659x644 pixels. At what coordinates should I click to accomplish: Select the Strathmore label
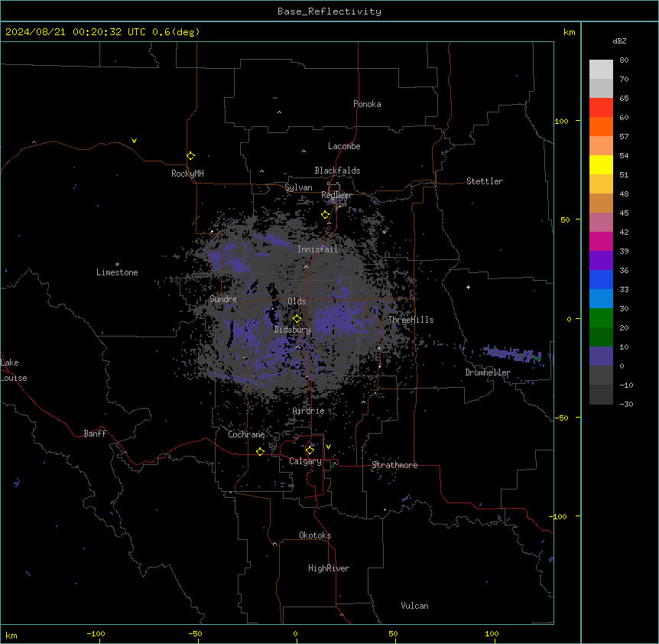point(394,465)
